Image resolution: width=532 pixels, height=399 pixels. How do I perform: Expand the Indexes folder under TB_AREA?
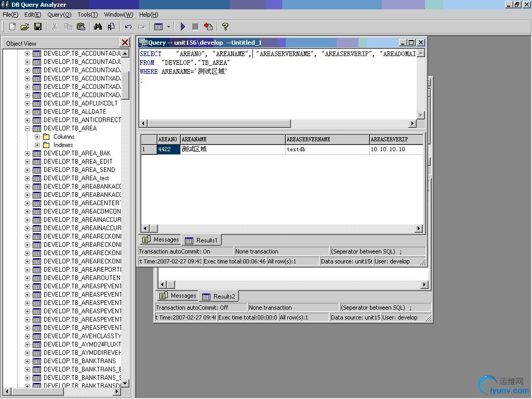37,145
